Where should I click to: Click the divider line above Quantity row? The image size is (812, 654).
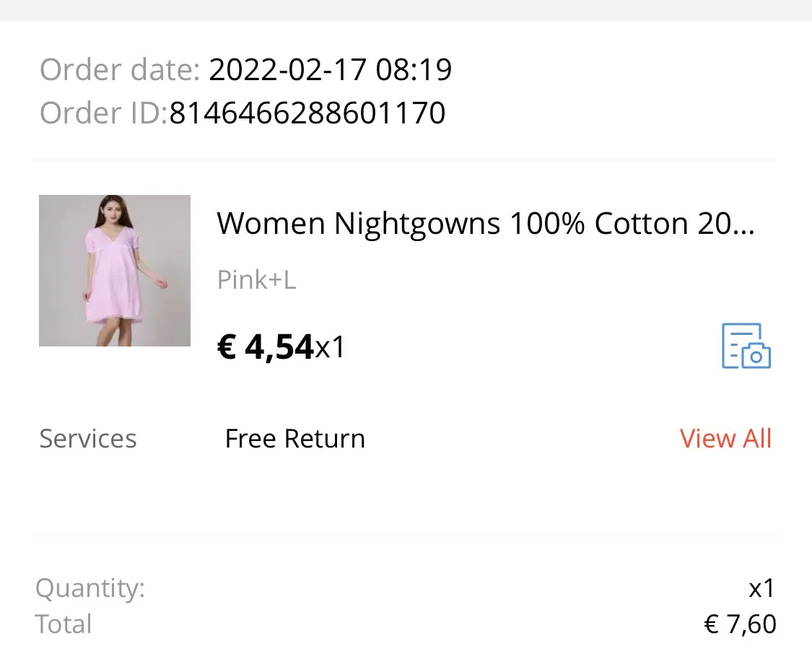[406, 535]
